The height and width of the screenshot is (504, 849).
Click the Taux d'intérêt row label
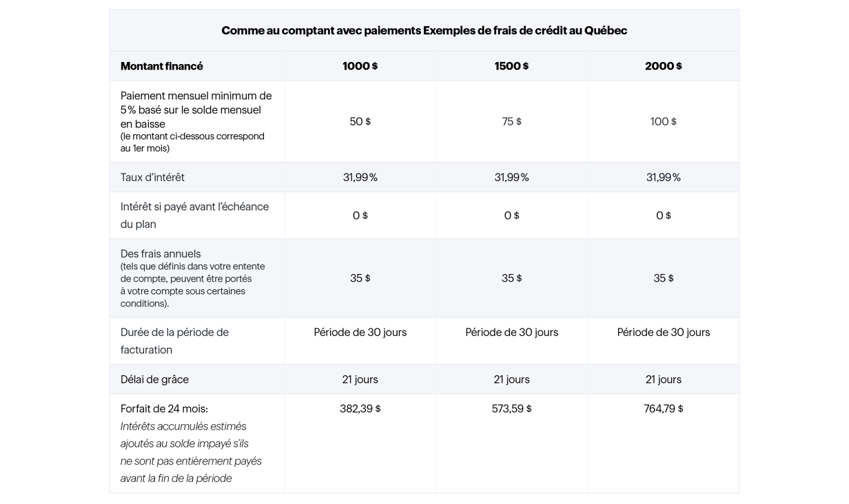[152, 178]
